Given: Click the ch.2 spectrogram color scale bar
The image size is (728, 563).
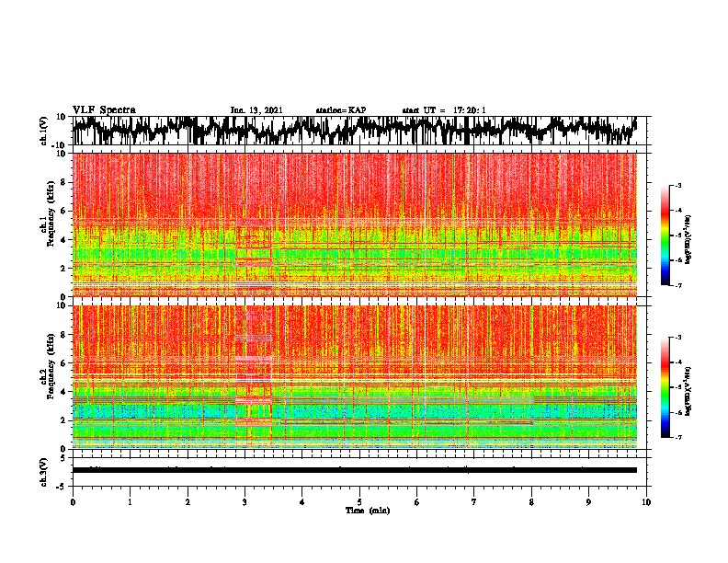Looking at the screenshot, I should click(x=665, y=387).
